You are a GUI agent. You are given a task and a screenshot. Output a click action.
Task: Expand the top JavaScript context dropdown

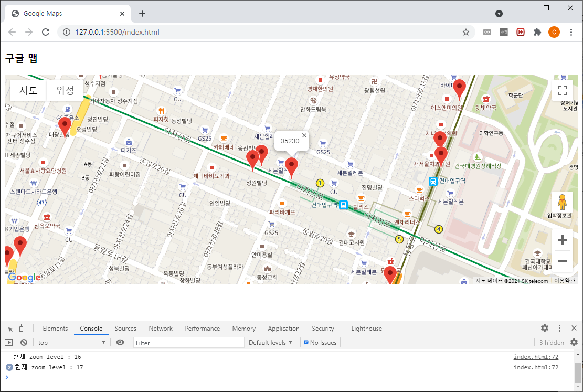pos(71,342)
